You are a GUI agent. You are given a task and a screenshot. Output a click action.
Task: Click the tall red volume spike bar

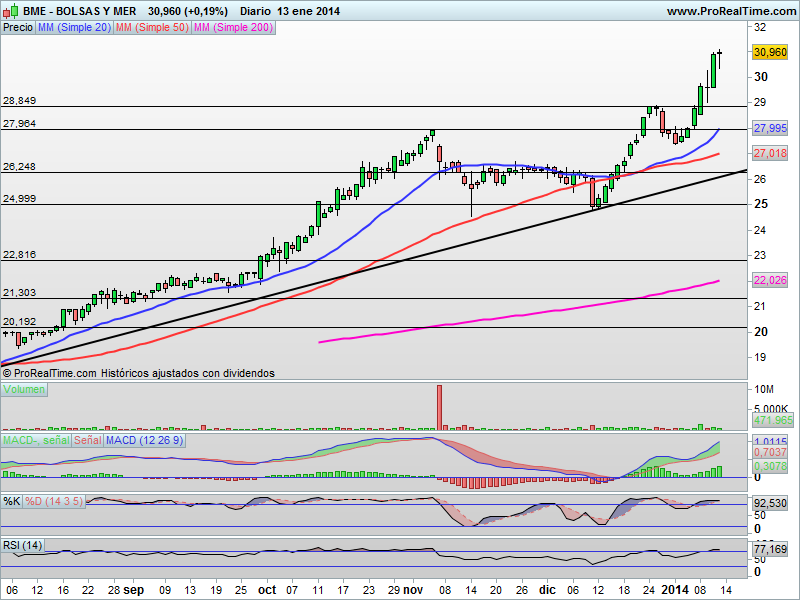coord(439,407)
